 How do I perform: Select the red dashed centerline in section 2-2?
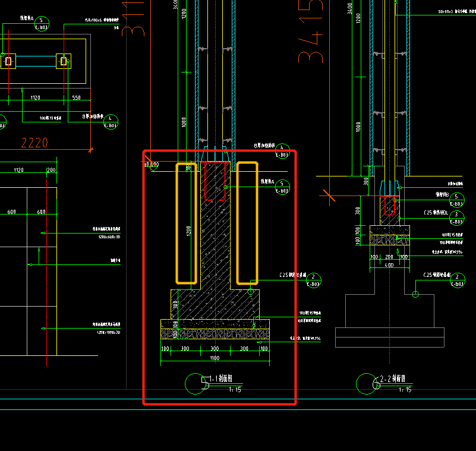coord(389,182)
